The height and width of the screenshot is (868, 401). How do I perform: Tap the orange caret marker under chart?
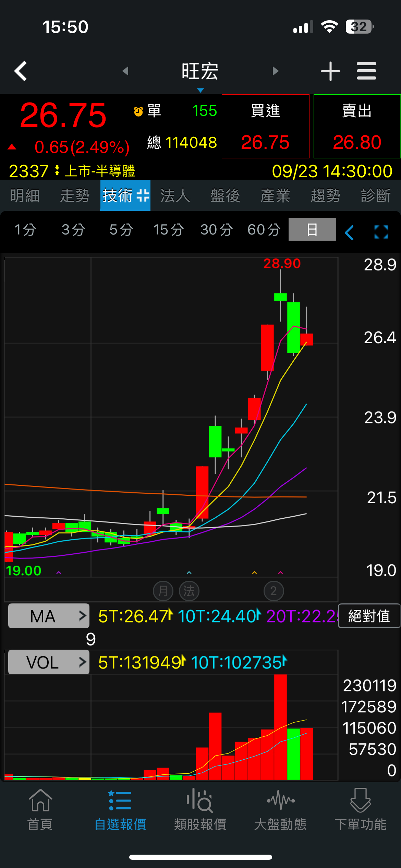click(254, 572)
